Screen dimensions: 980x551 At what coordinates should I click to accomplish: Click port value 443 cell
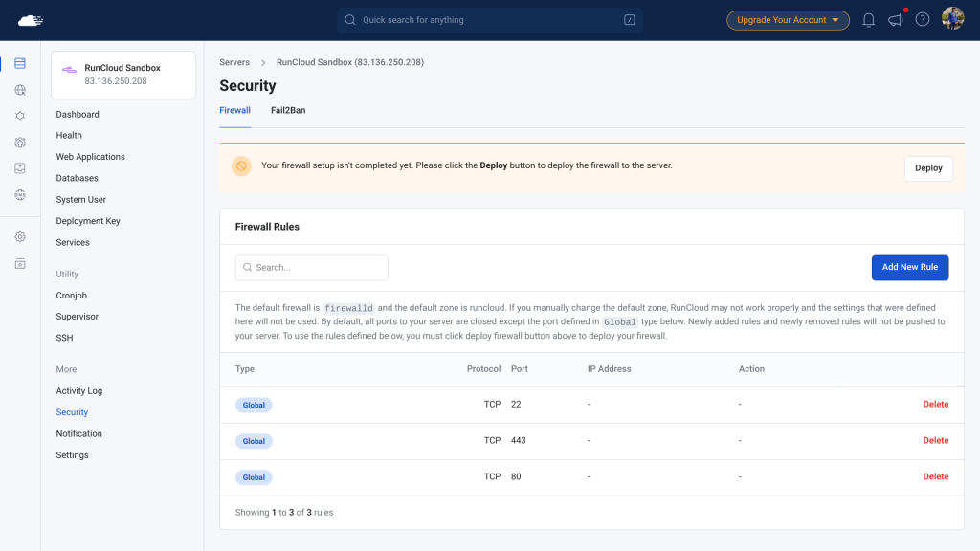[518, 440]
